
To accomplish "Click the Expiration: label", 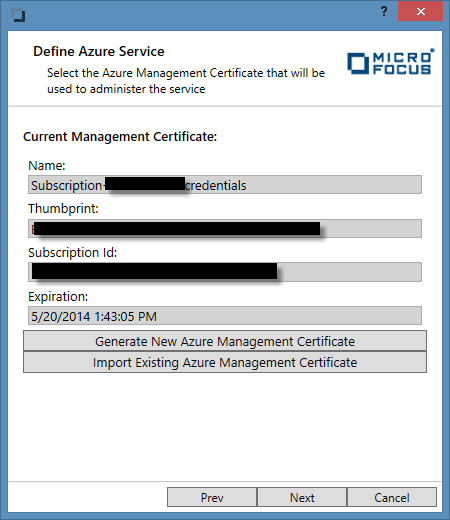I will [x=58, y=297].
